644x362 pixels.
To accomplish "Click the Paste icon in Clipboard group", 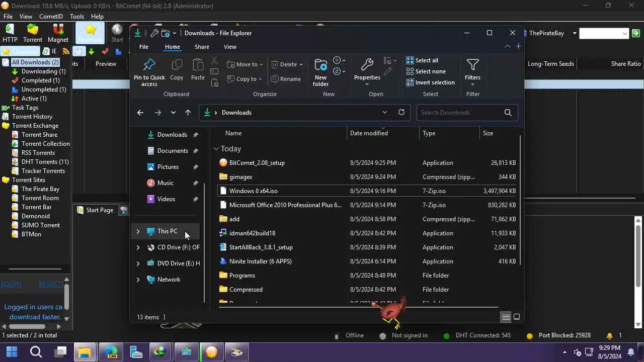I will click(x=198, y=70).
